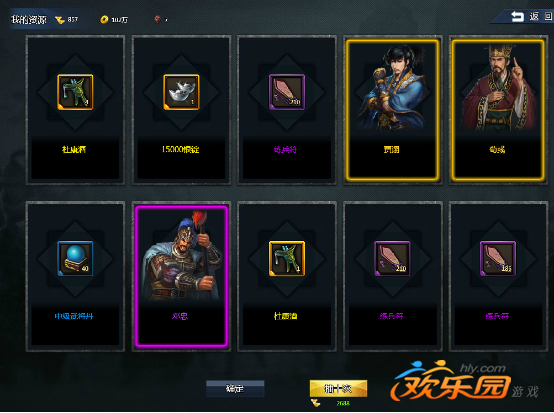Screen dimensions: 554x413
Task: Open the 荀彧 hero portrait card
Action: [x=498, y=110]
